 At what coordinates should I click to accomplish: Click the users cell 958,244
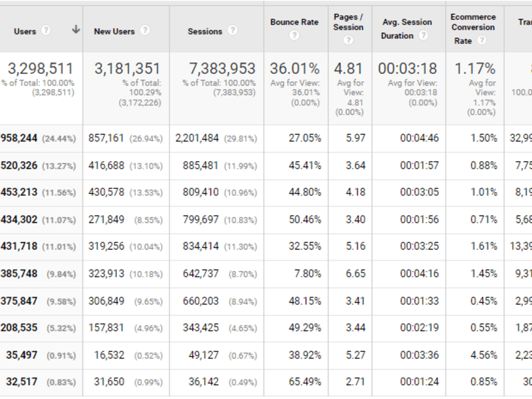(19, 138)
